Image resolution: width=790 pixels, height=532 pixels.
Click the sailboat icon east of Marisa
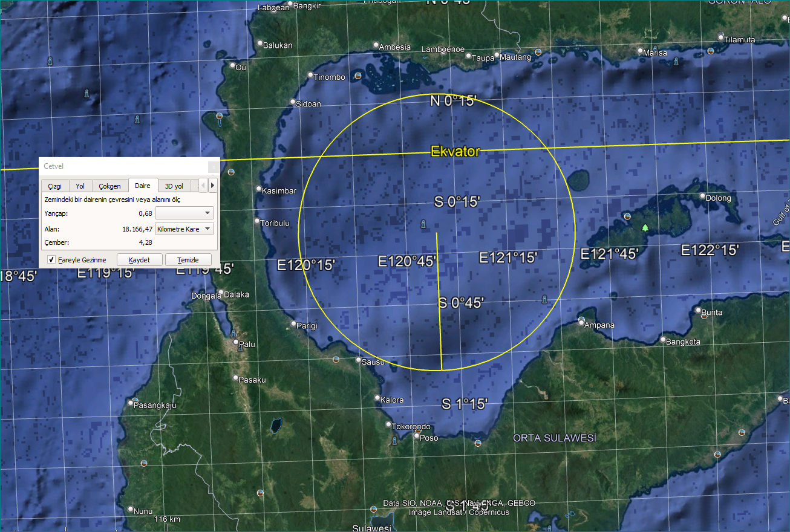pyautogui.click(x=676, y=62)
